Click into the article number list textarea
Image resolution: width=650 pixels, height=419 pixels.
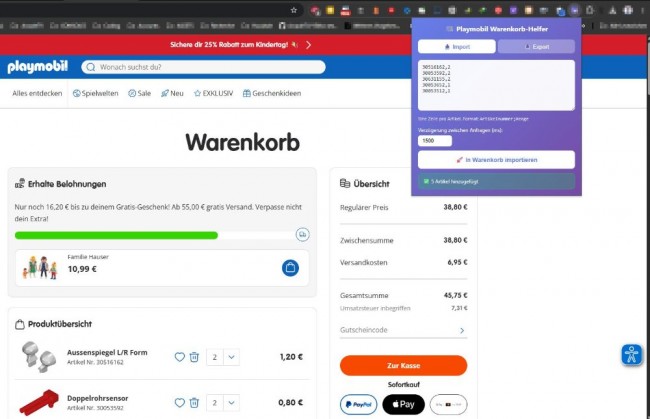(496, 85)
